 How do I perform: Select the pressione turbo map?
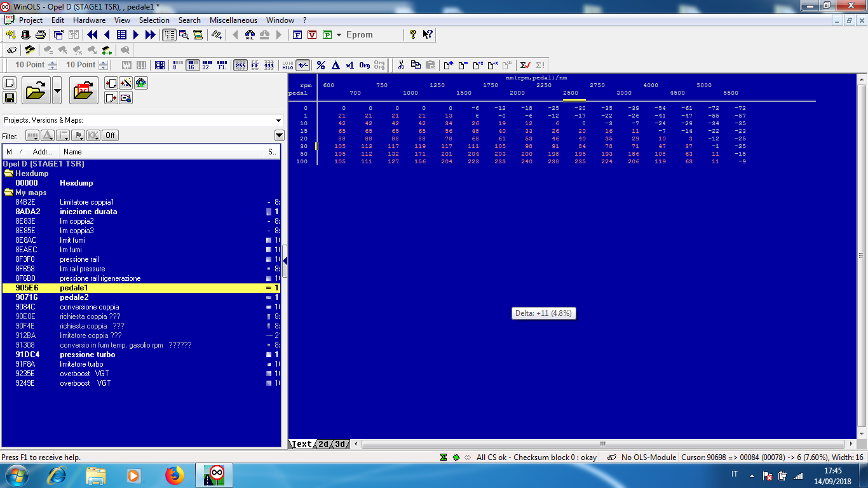point(141,355)
